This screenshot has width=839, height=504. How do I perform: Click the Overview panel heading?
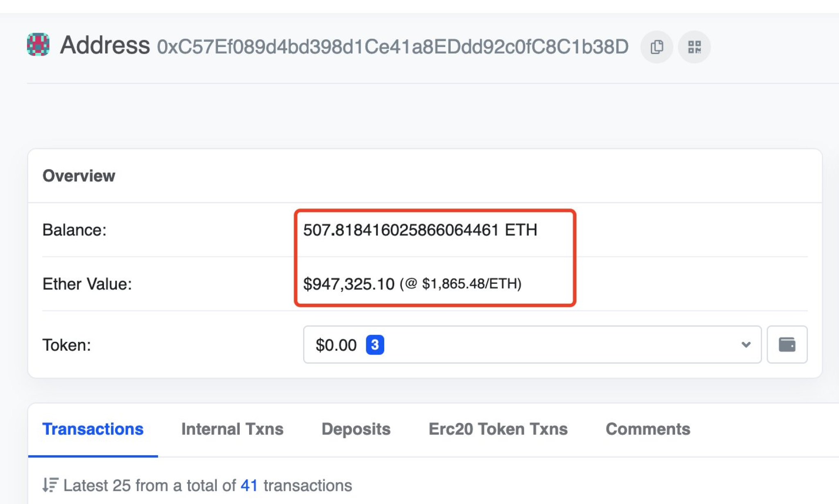(x=79, y=176)
